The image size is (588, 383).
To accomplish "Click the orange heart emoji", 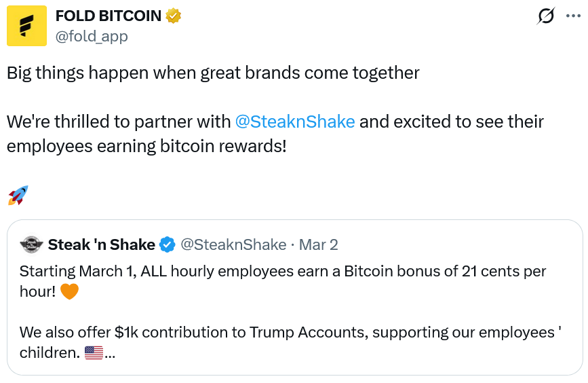I will (70, 292).
